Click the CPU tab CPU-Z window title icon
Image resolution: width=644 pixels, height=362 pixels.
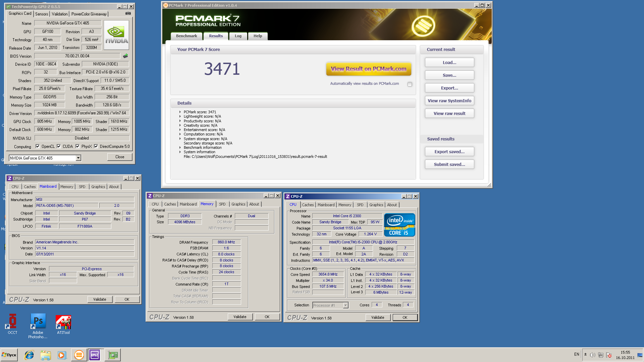pyautogui.click(x=288, y=196)
